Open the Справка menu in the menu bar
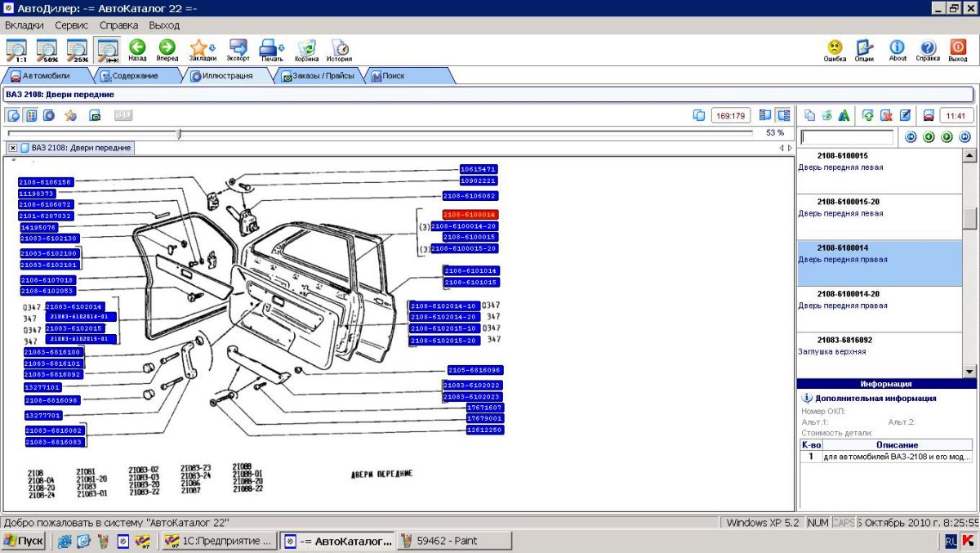This screenshot has height=553, width=980. (119, 25)
